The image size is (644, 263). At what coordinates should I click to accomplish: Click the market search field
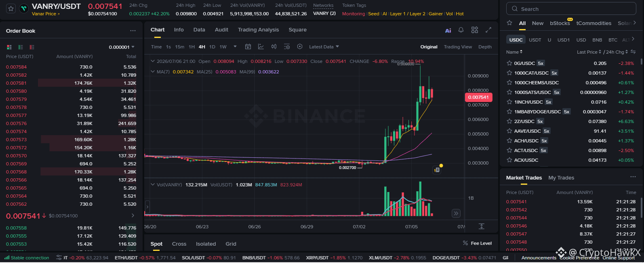pos(571,8)
